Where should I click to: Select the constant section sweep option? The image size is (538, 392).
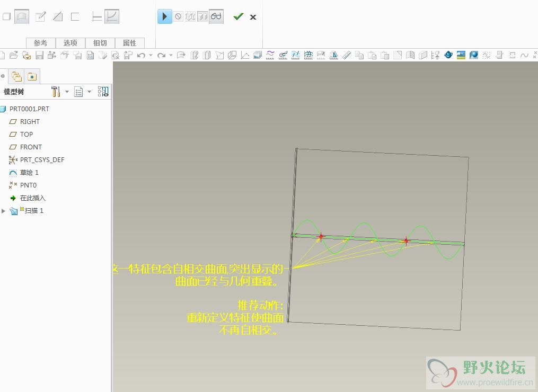[x=97, y=16]
